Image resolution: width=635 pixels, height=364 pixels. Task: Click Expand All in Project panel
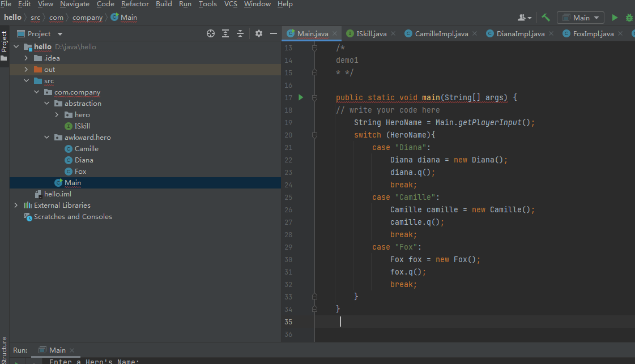(x=225, y=33)
